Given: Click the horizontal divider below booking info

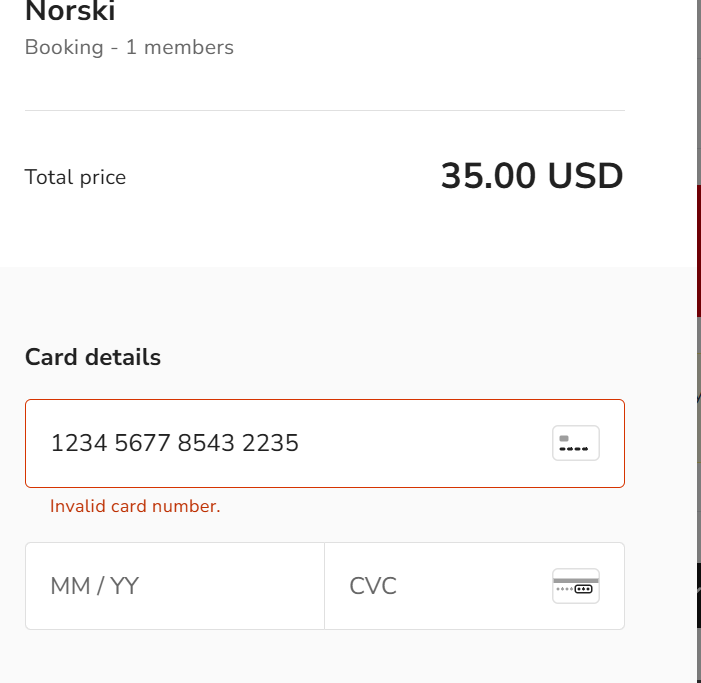Looking at the screenshot, I should click(324, 110).
